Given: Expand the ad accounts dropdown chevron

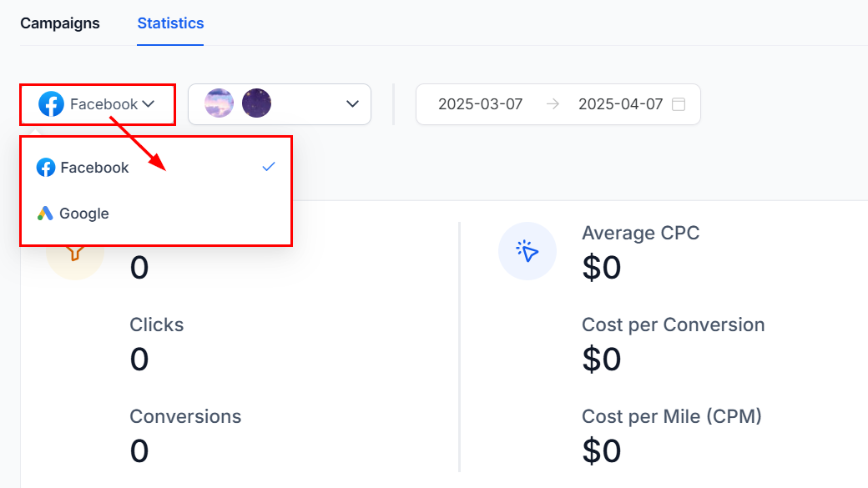Looking at the screenshot, I should coord(352,104).
